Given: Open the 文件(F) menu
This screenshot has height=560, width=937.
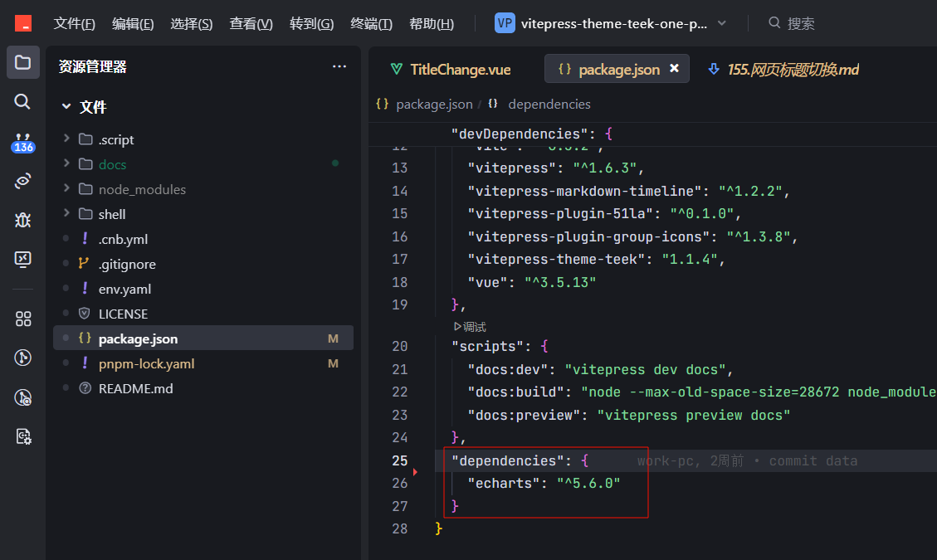Looking at the screenshot, I should (74, 23).
